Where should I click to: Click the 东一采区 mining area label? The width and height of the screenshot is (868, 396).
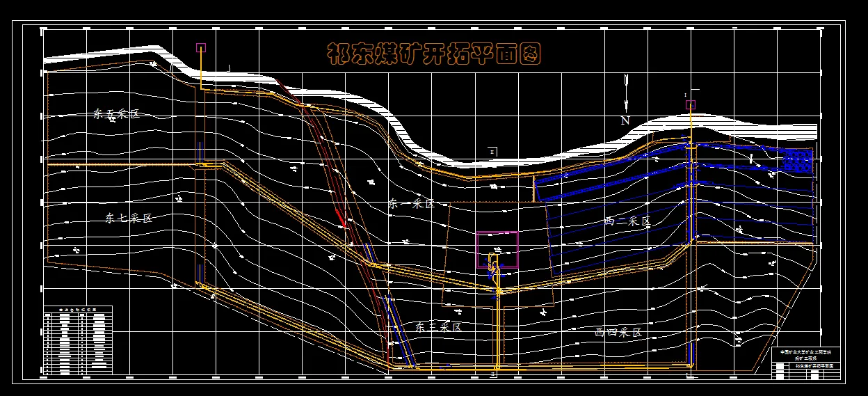(411, 204)
